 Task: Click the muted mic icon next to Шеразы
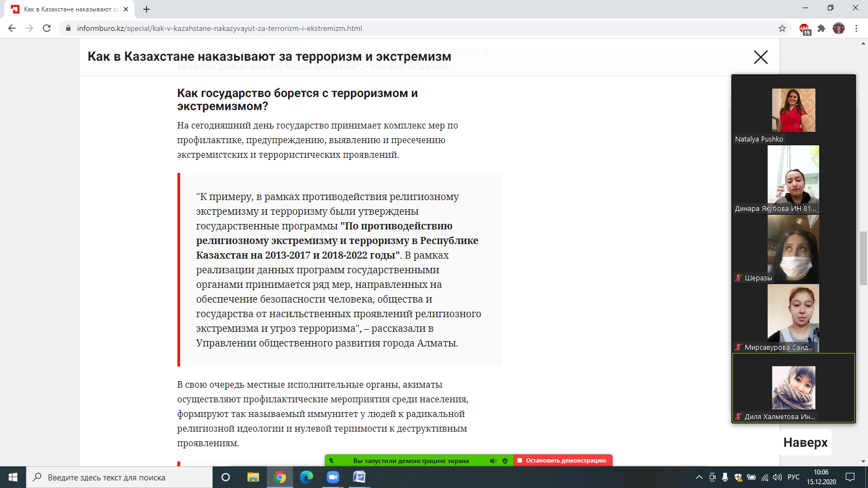click(x=738, y=278)
